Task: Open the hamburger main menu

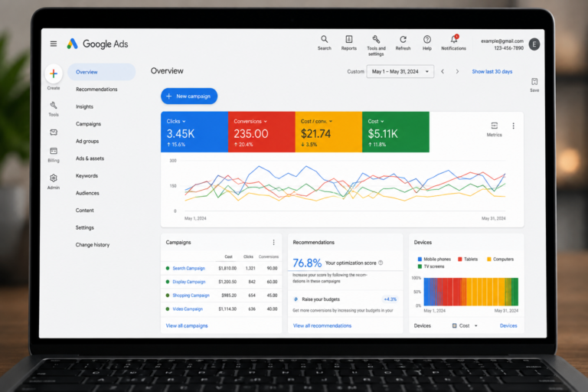Action: pos(54,44)
